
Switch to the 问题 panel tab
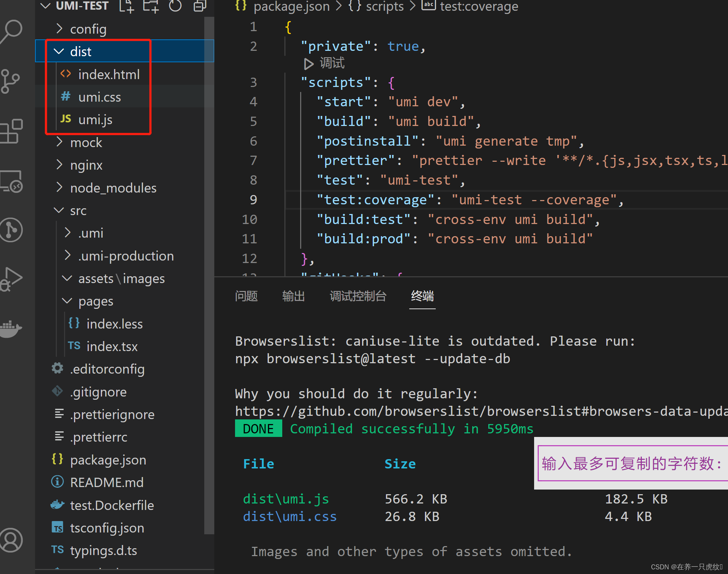[246, 296]
